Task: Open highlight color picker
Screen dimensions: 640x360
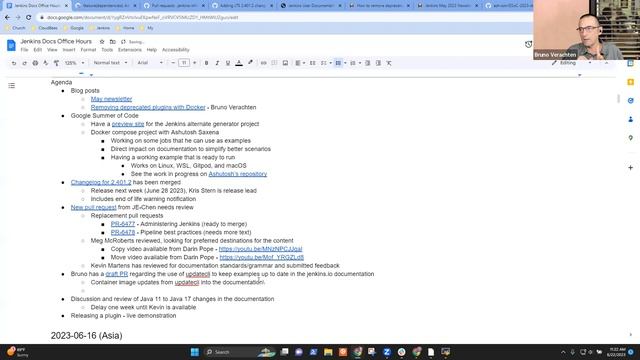Action: coord(250,63)
